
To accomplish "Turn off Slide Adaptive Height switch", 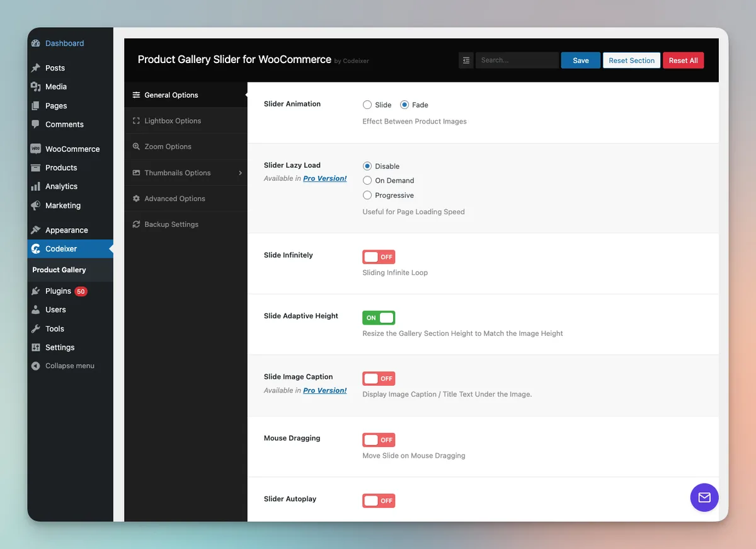I will (379, 318).
